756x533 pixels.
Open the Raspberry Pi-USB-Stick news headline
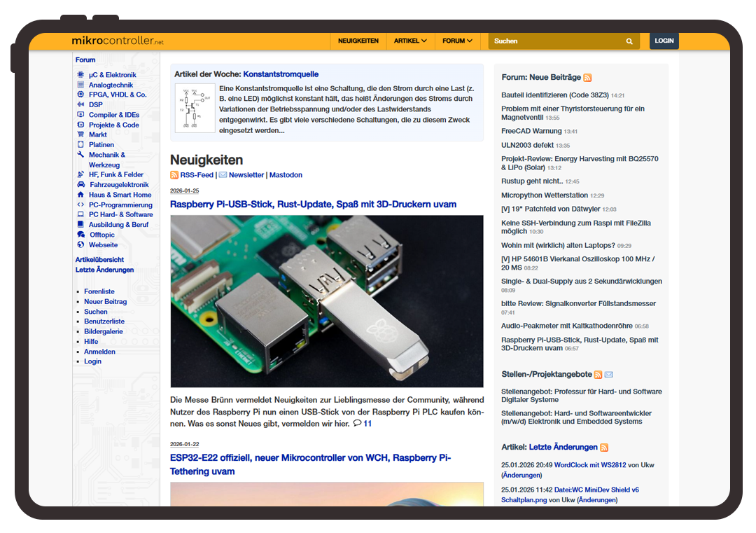coord(314,205)
